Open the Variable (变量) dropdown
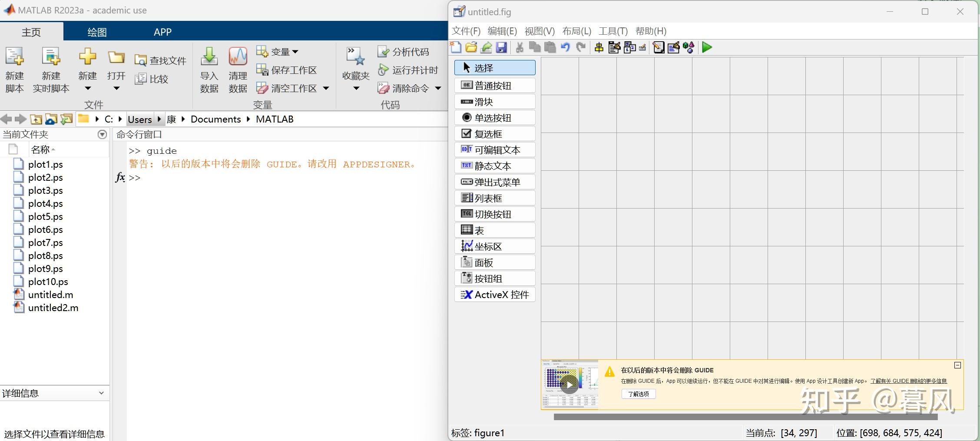The image size is (980, 441). [x=278, y=52]
